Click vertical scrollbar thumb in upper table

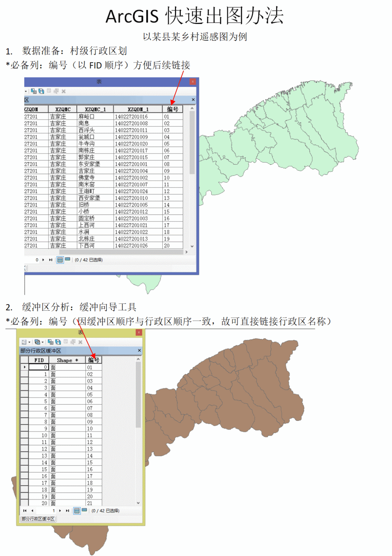click(x=192, y=142)
